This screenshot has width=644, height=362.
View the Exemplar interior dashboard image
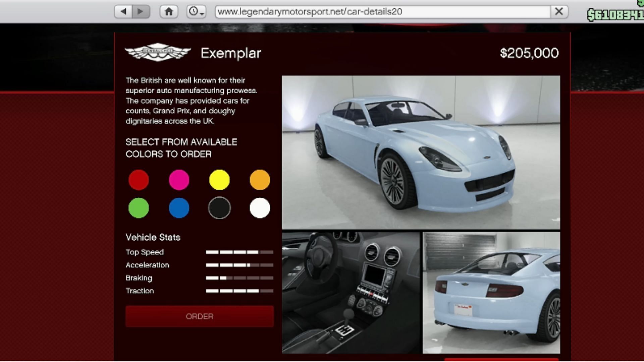tap(351, 293)
